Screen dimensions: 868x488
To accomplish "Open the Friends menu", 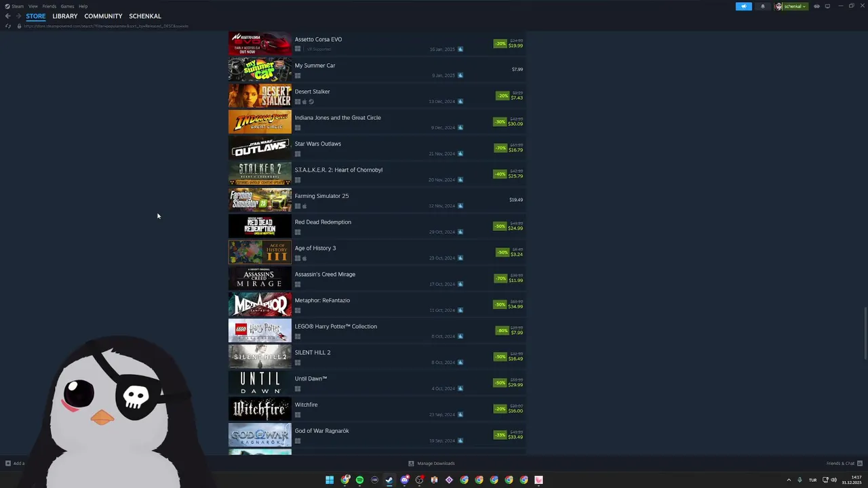I will point(50,6).
